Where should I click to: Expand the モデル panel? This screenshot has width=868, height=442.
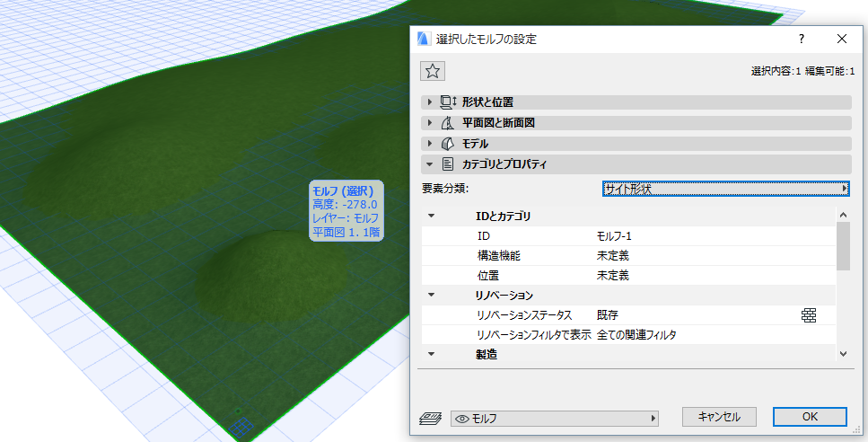430,144
